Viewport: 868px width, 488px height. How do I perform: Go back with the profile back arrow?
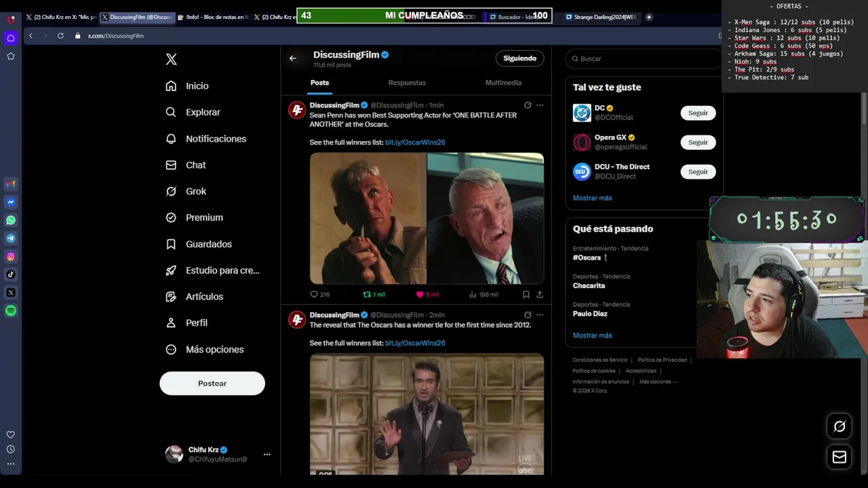click(x=293, y=58)
